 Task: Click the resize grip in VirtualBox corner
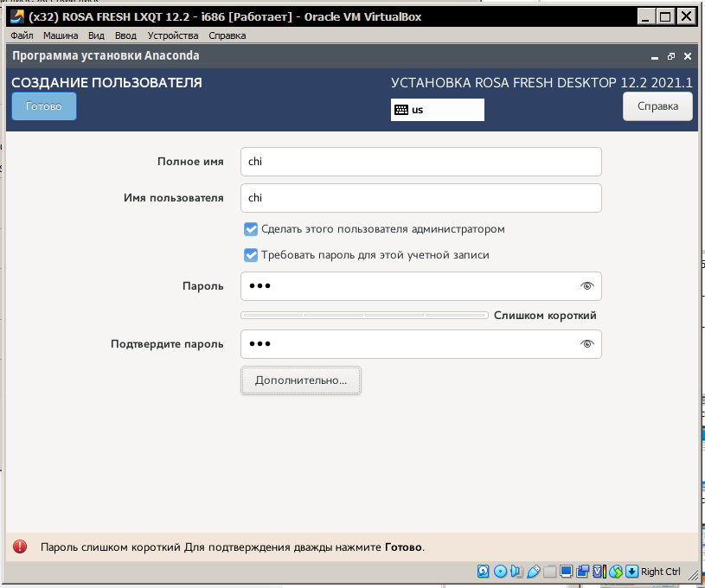coord(693,573)
